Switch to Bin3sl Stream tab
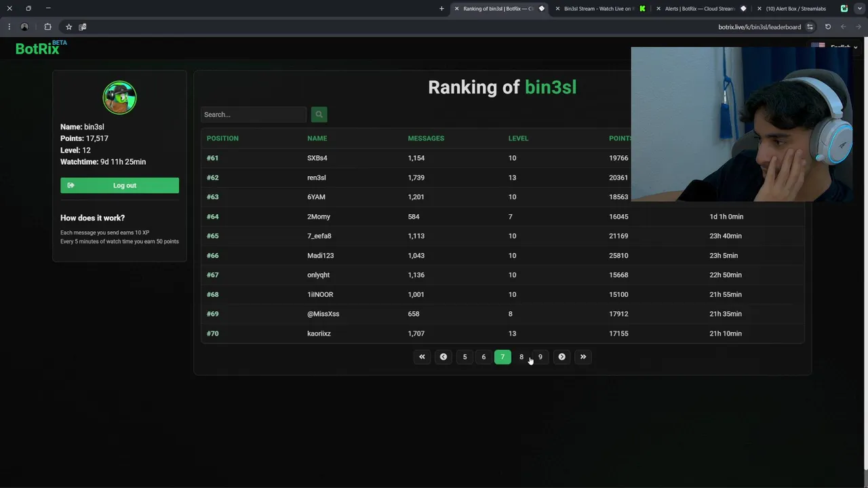Viewport: 868px width, 488px height. [x=599, y=9]
